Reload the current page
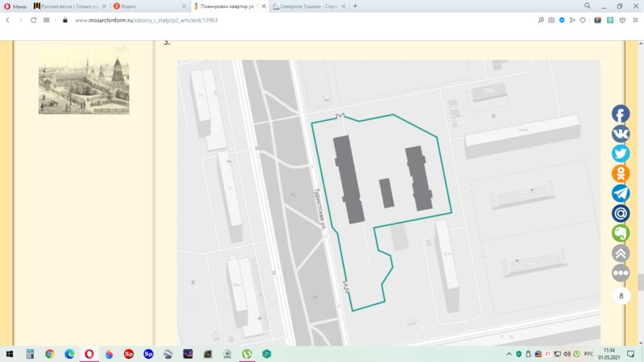The height and width of the screenshot is (362, 644). (x=34, y=20)
